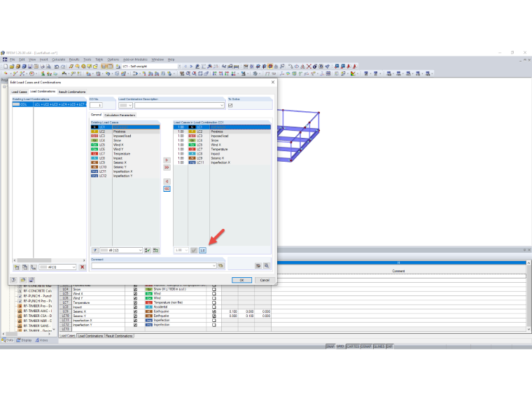532x399 pixels.
Task: Toggle the OSNAP status bar button
Action: pos(365,346)
